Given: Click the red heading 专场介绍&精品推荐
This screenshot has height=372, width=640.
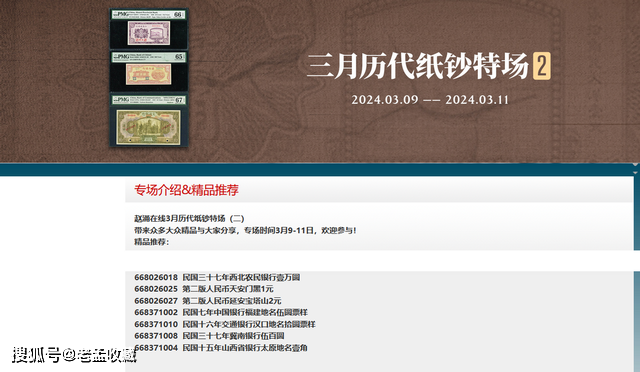Looking at the screenshot, I should tap(187, 190).
